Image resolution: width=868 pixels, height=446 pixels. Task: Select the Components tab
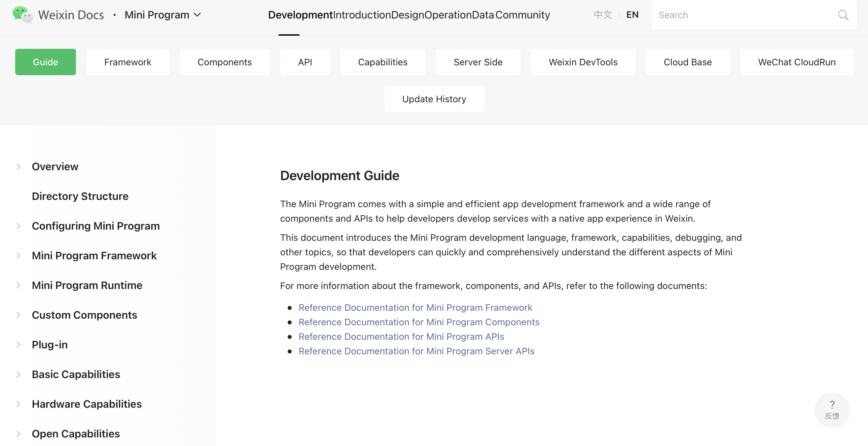(x=224, y=61)
